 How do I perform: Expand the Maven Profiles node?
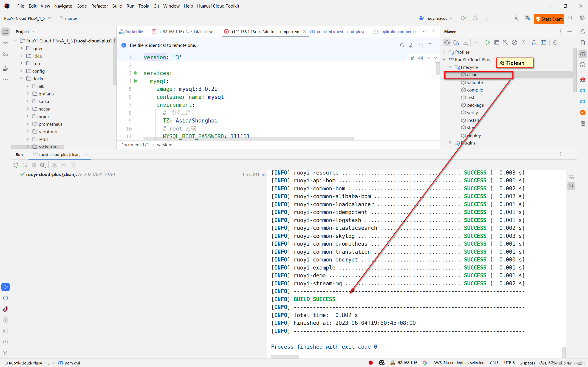[x=444, y=52]
